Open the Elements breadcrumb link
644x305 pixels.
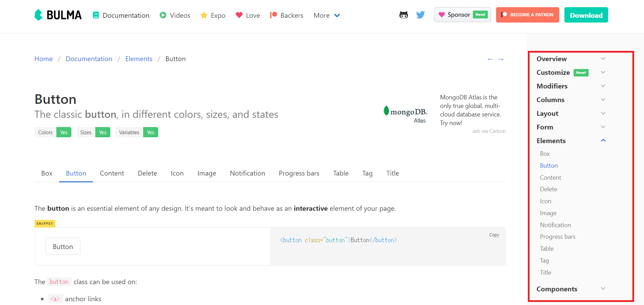(x=139, y=59)
